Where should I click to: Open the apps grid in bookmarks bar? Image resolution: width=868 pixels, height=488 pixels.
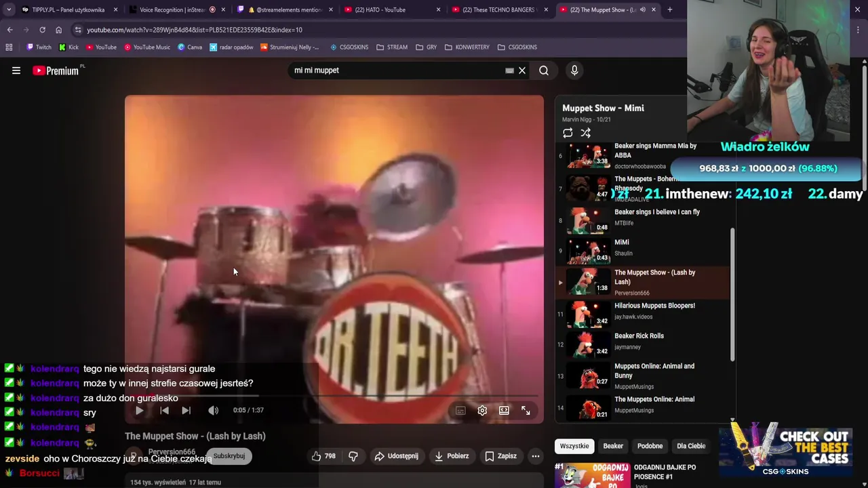click(x=9, y=47)
